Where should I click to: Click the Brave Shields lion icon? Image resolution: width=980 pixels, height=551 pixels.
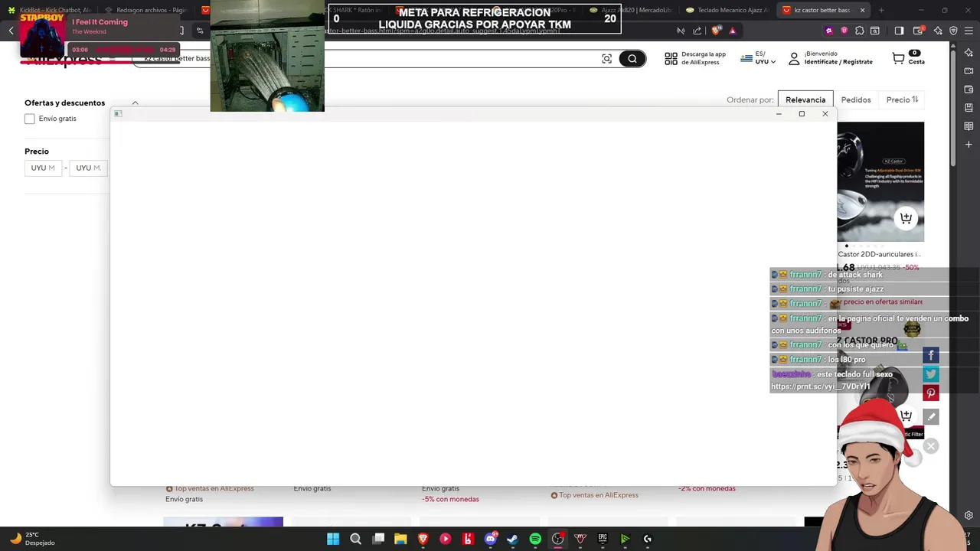coord(716,31)
